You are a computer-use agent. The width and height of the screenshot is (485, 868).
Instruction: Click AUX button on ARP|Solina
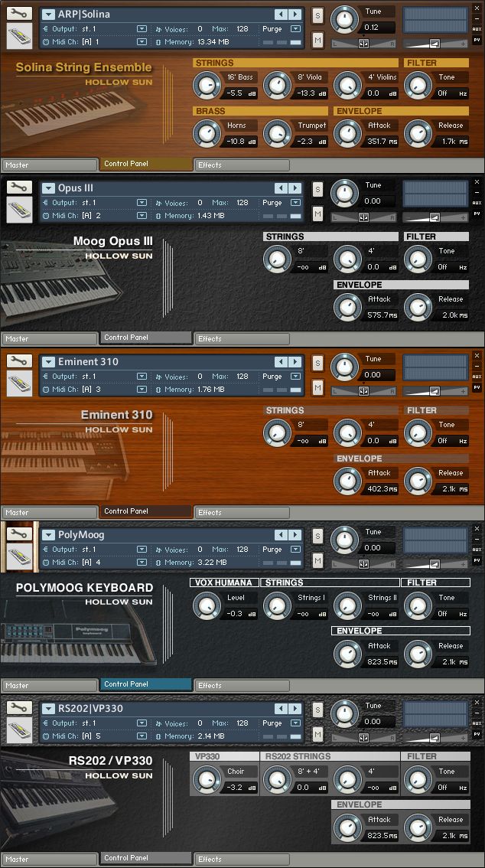tap(477, 29)
